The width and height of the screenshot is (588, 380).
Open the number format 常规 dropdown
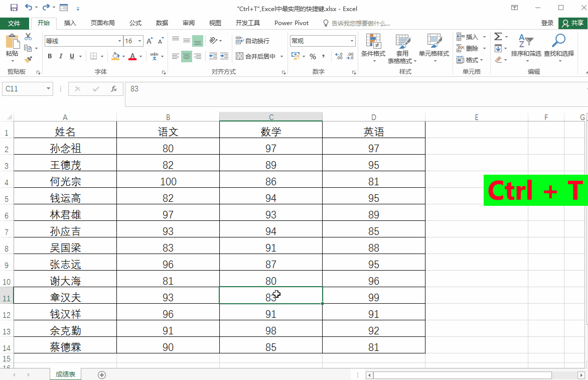point(352,41)
